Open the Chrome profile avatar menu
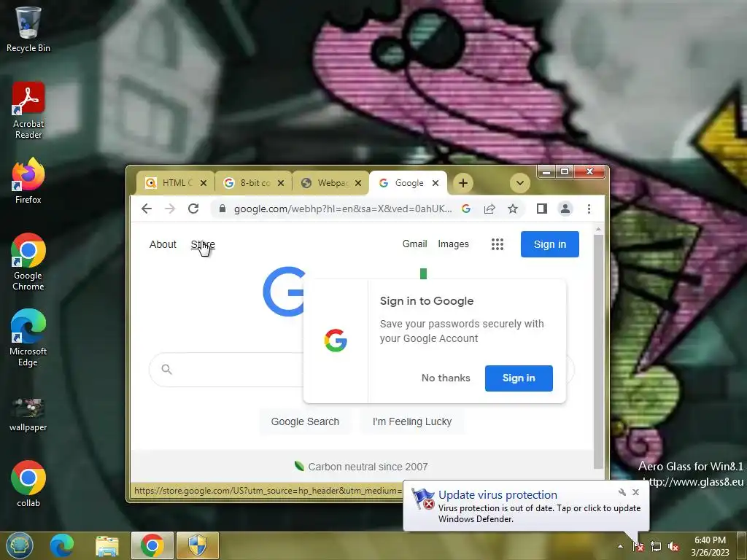 (565, 209)
